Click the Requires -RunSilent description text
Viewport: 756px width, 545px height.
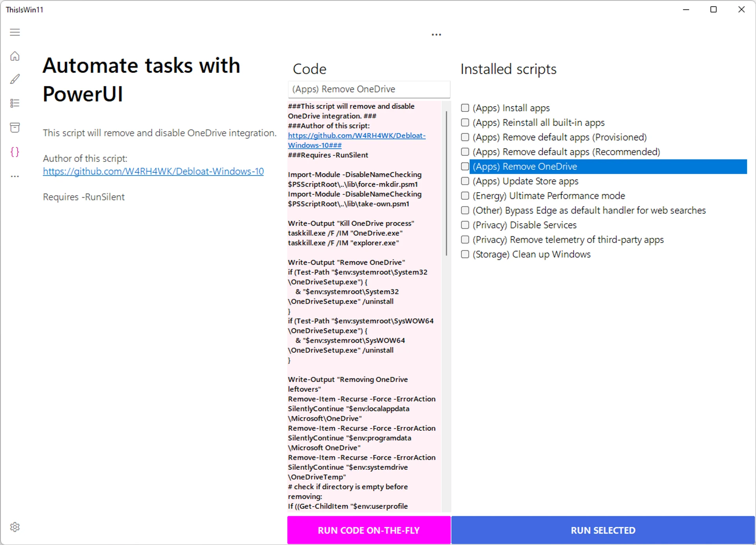point(83,197)
